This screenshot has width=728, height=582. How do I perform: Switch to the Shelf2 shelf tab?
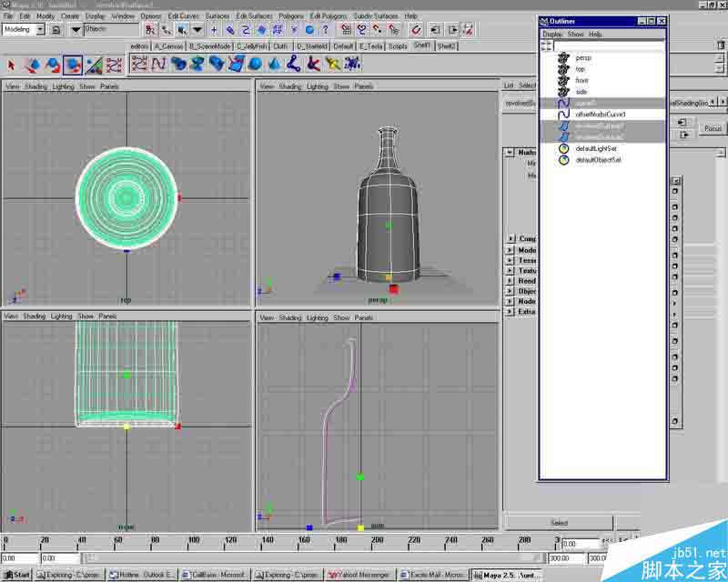click(447, 46)
